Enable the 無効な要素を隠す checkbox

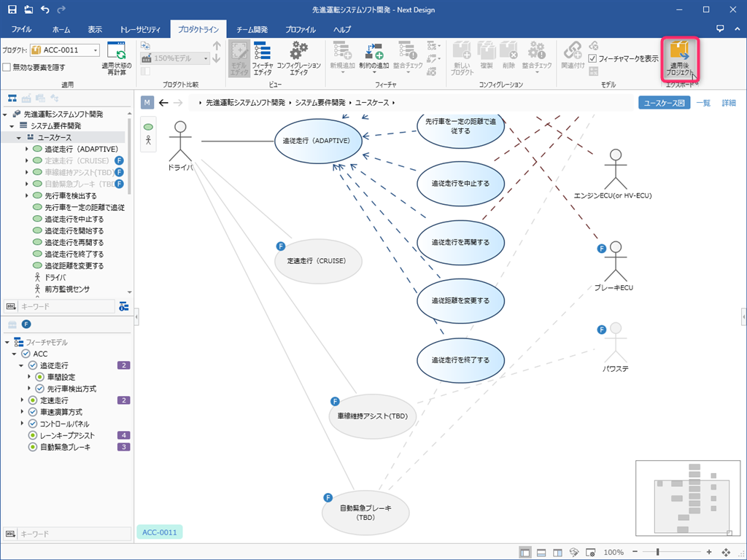(x=7, y=67)
